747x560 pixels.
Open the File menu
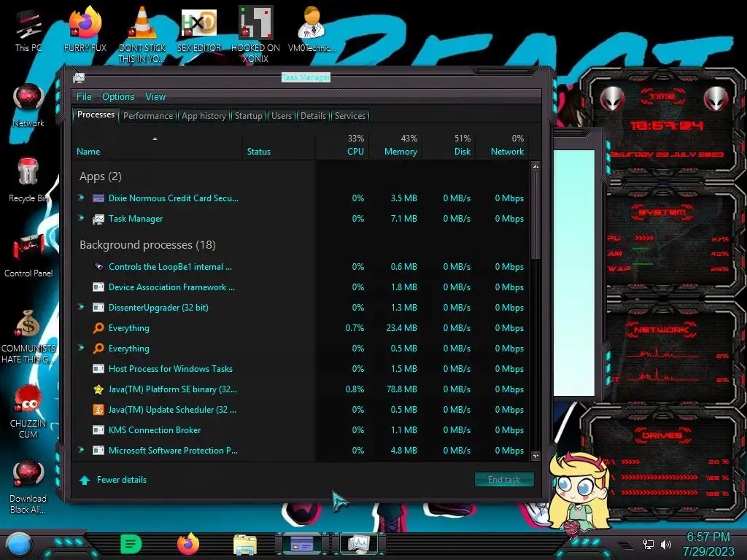(84, 97)
